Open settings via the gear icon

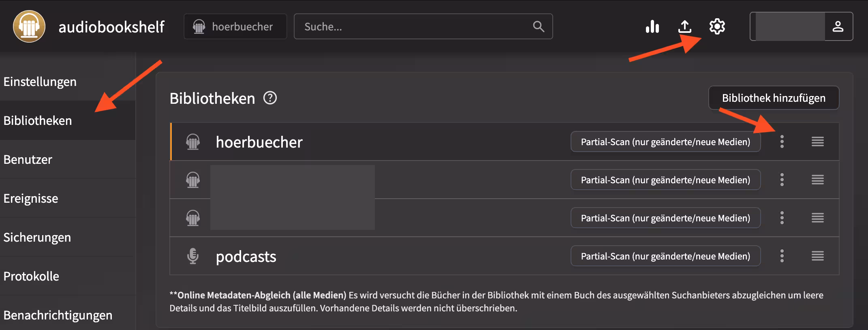coord(717,27)
